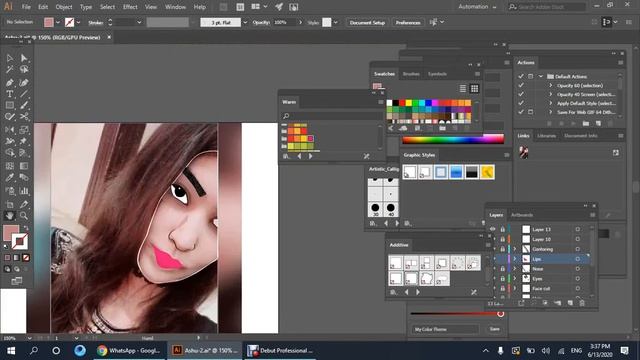Open WhatsApp Chrome window from the taskbar

tap(130, 351)
